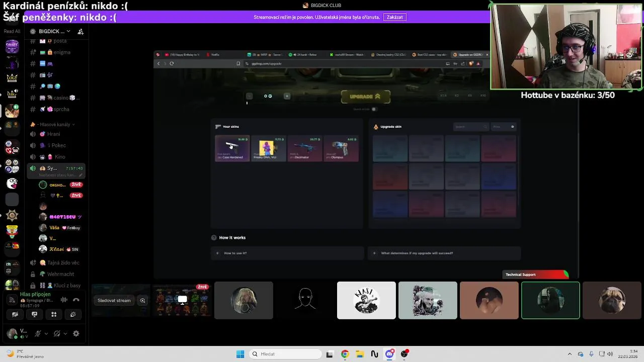This screenshot has height=362, width=644.
Task: Toggle the quick mode switch under UPGRADE
Action: (373, 109)
